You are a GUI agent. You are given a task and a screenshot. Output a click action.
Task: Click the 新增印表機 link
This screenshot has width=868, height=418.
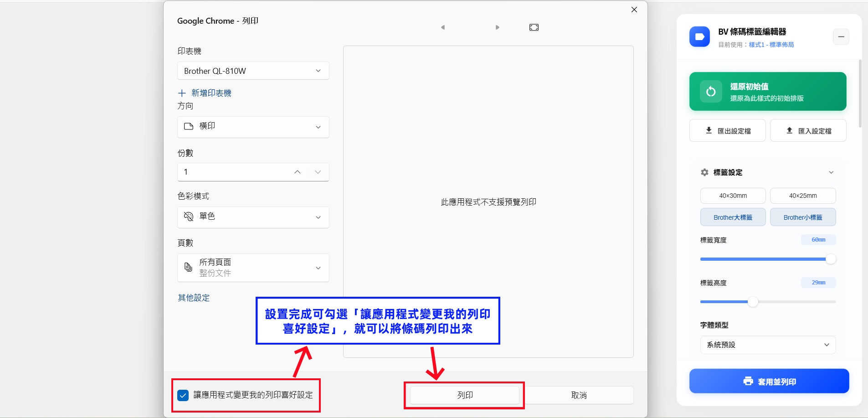(x=205, y=93)
